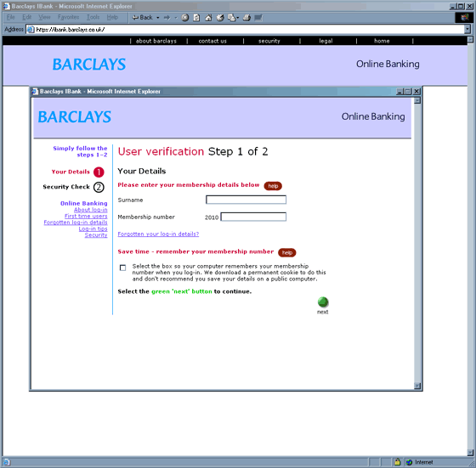
Task: Click outer window scrollbar down arrow
Action: 470,453
